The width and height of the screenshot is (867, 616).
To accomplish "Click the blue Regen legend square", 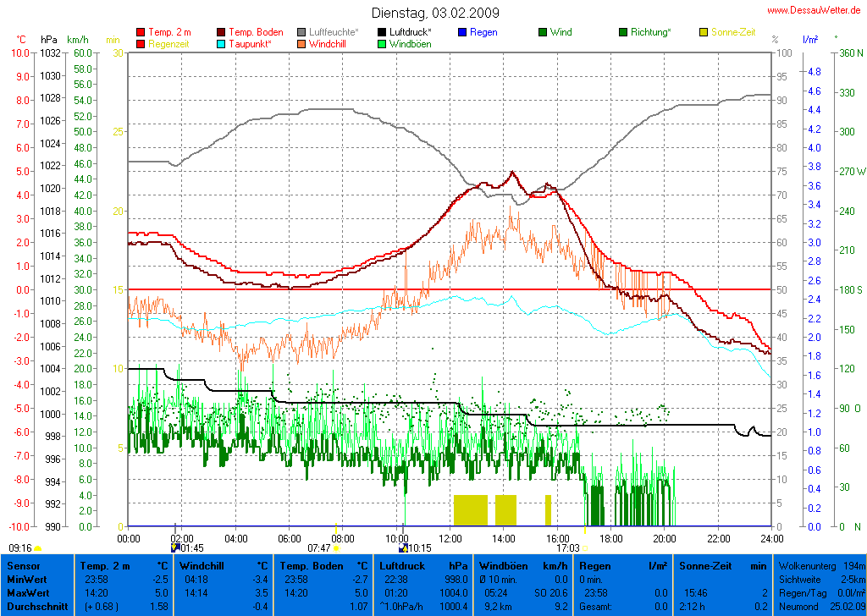I will pos(462,32).
